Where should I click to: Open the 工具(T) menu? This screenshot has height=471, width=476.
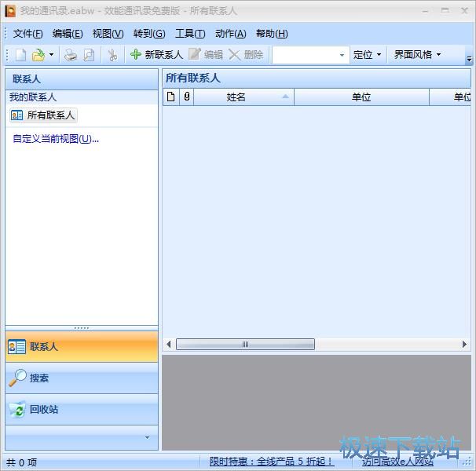[190, 34]
